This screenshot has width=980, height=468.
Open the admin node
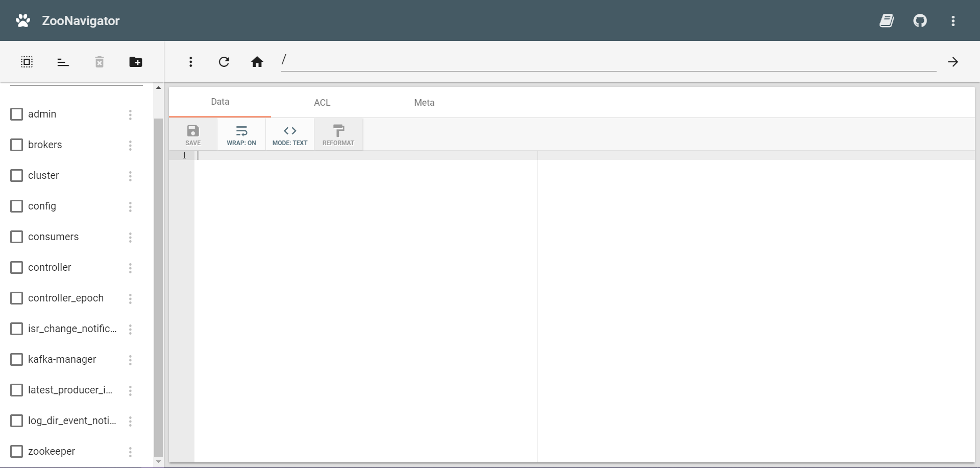[42, 114]
